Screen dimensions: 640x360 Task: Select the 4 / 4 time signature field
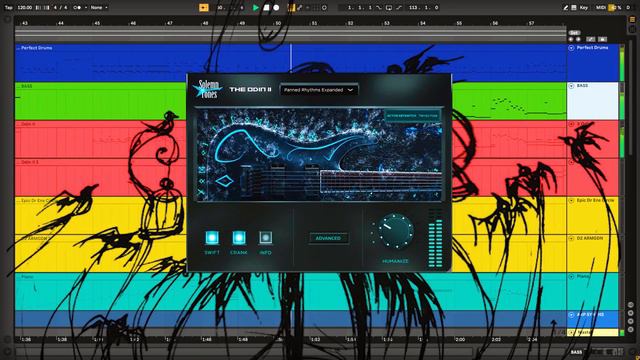coord(60,7)
